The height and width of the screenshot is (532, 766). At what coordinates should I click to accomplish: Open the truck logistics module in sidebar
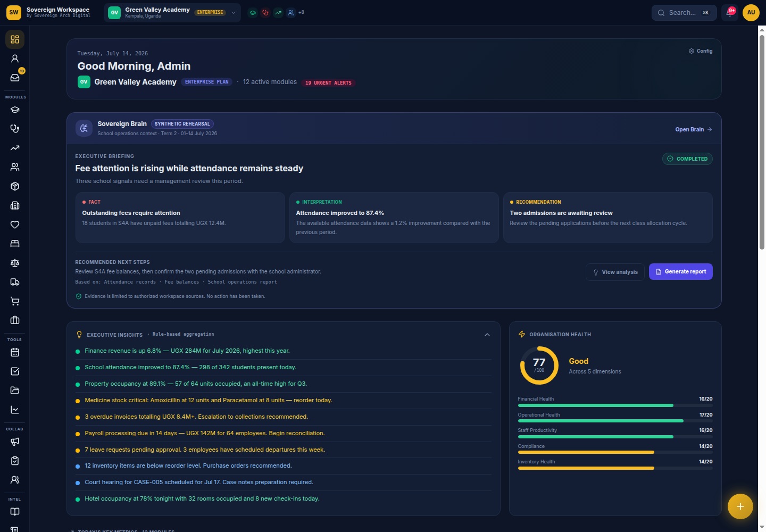tap(15, 282)
